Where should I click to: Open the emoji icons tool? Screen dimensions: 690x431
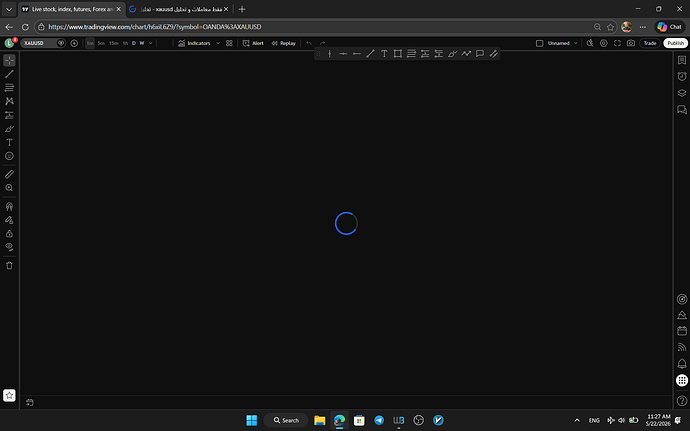click(9, 156)
